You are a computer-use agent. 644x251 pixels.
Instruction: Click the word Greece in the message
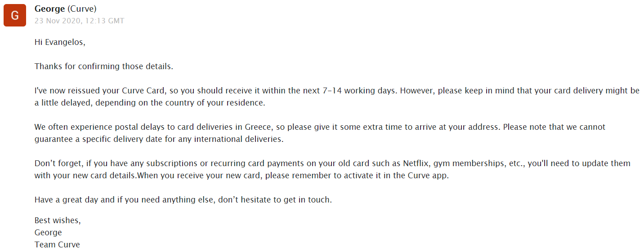click(x=257, y=127)
